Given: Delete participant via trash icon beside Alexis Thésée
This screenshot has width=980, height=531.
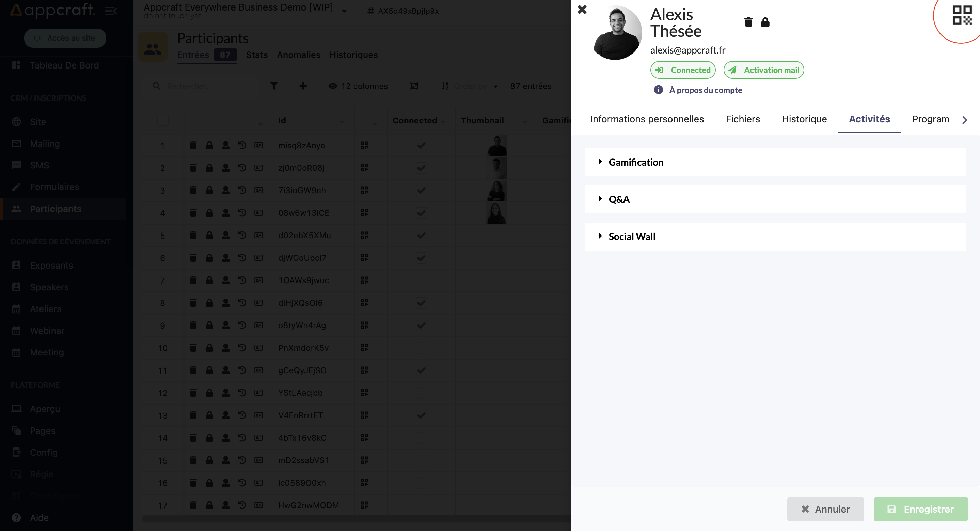Looking at the screenshot, I should [748, 22].
